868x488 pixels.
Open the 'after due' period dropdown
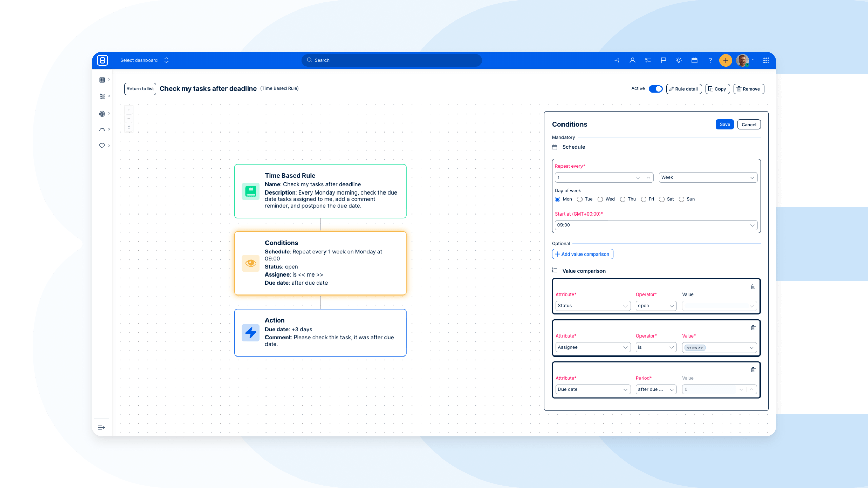[656, 389]
